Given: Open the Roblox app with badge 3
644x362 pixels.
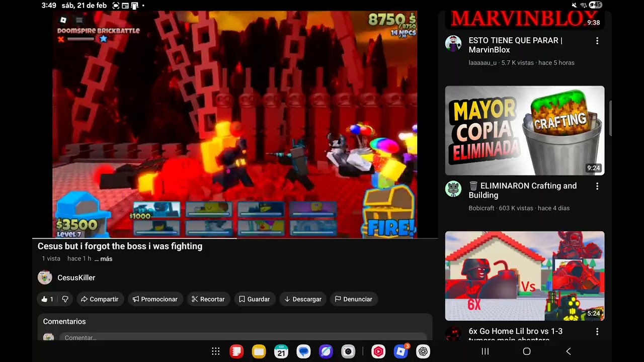Looking at the screenshot, I should (x=401, y=351).
